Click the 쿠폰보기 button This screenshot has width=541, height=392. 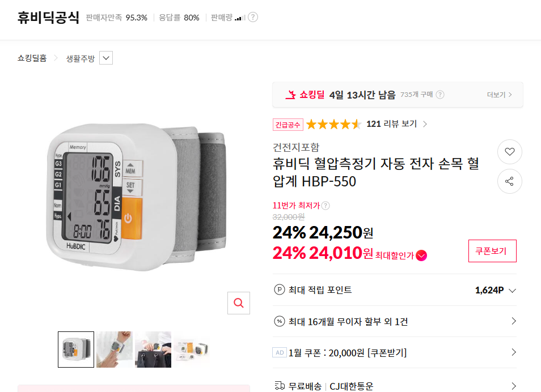[492, 251]
